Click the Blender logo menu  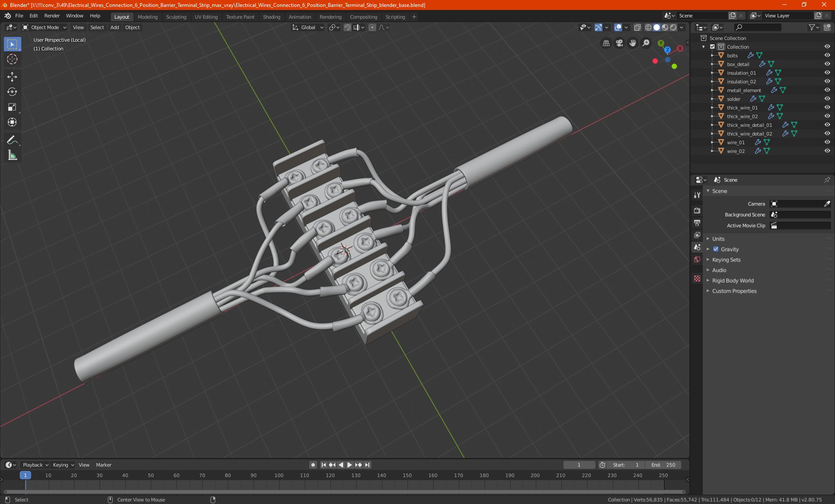tap(7, 16)
